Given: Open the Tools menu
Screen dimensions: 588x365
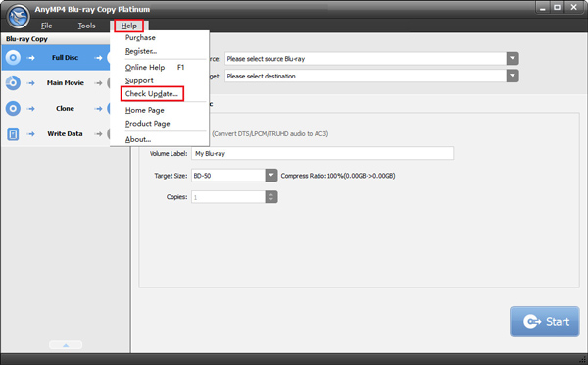Looking at the screenshot, I should [86, 26].
